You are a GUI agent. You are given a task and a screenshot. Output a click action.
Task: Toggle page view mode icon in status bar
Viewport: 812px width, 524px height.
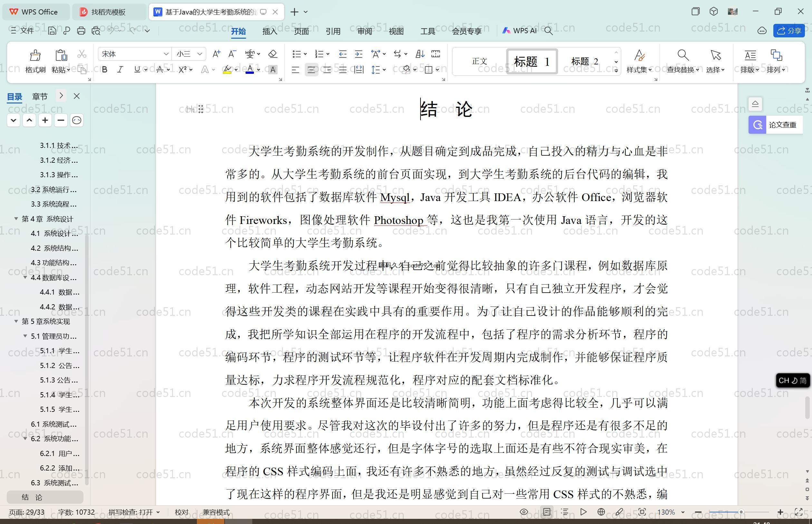pos(547,512)
